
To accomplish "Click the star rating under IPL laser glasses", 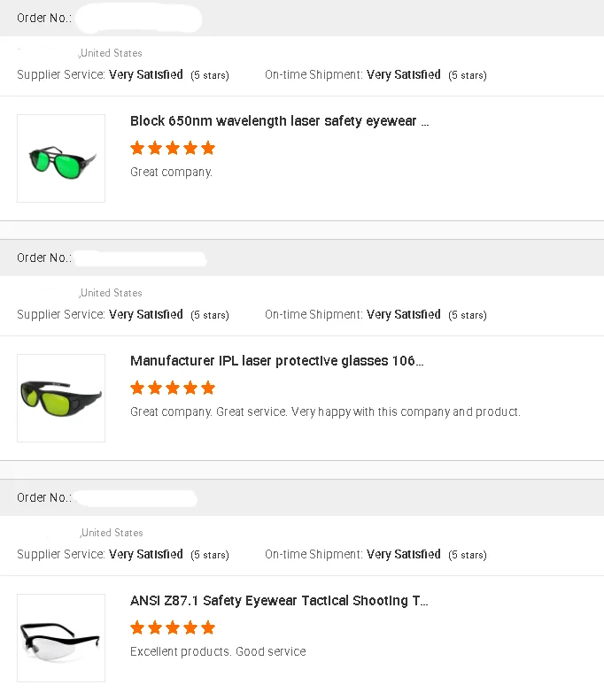I will (x=173, y=388).
